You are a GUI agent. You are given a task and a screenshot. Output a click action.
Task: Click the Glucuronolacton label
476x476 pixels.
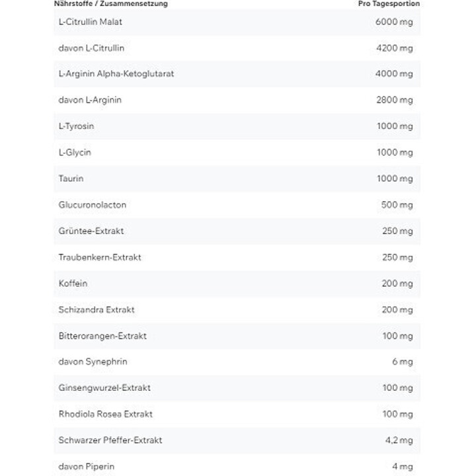pos(93,204)
